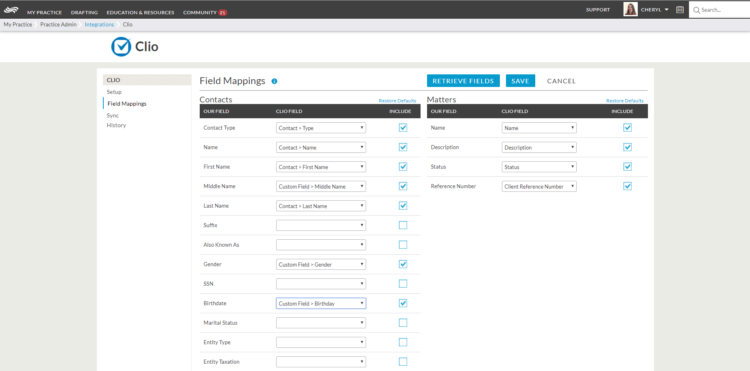Expand the Cheryl user menu arrow
This screenshot has width=750, height=371.
667,10
